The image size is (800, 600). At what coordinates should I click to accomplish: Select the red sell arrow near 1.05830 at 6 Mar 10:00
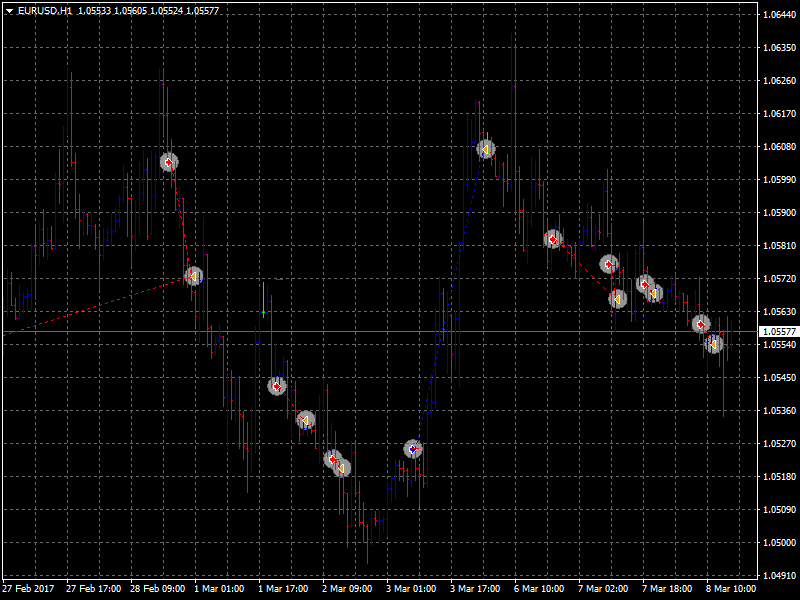click(553, 239)
